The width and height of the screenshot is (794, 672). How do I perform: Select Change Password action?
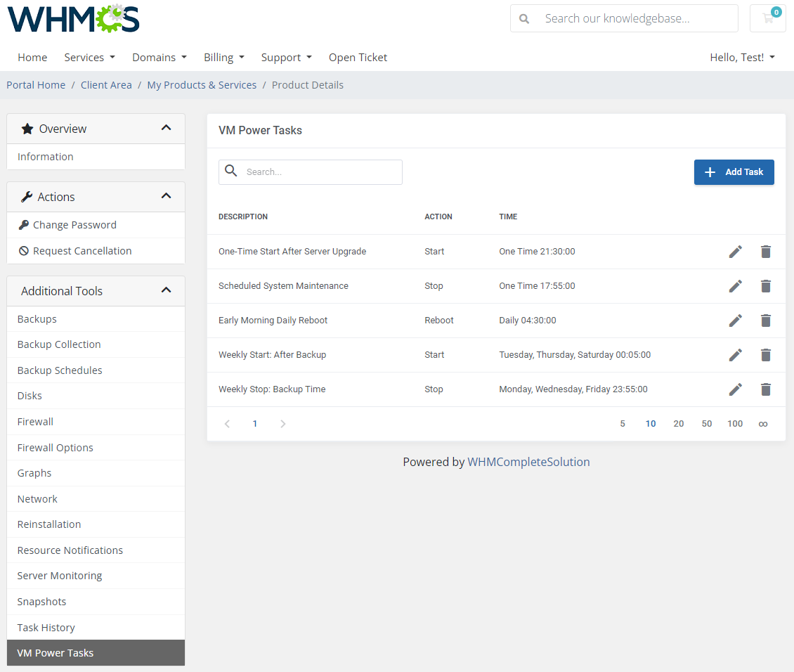[96, 225]
